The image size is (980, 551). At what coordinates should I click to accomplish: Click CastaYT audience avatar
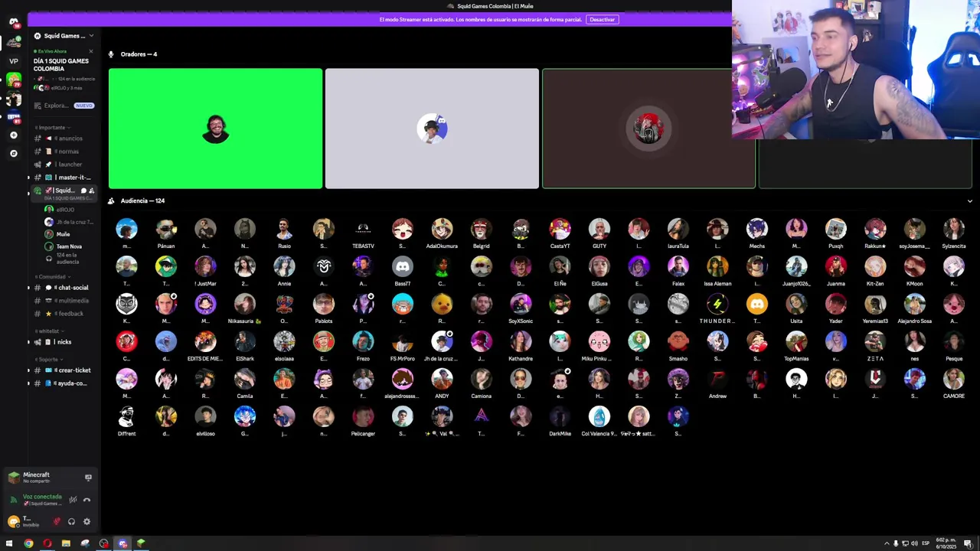560,229
